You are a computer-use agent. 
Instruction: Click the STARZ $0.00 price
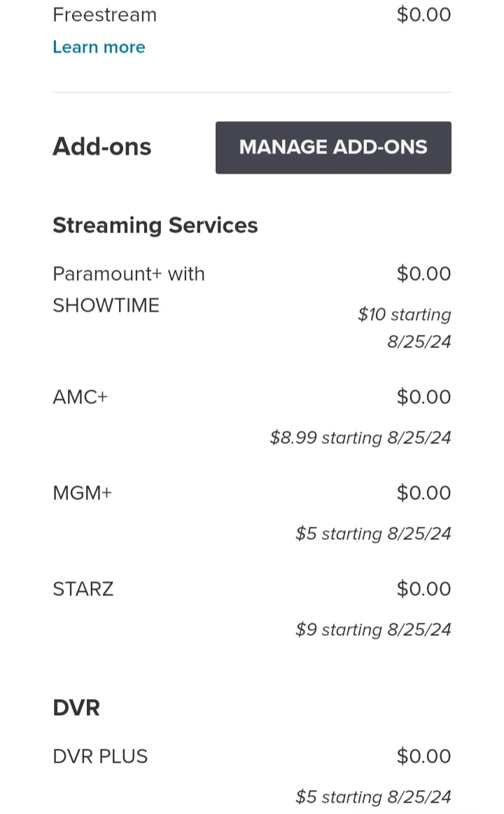coord(423,589)
